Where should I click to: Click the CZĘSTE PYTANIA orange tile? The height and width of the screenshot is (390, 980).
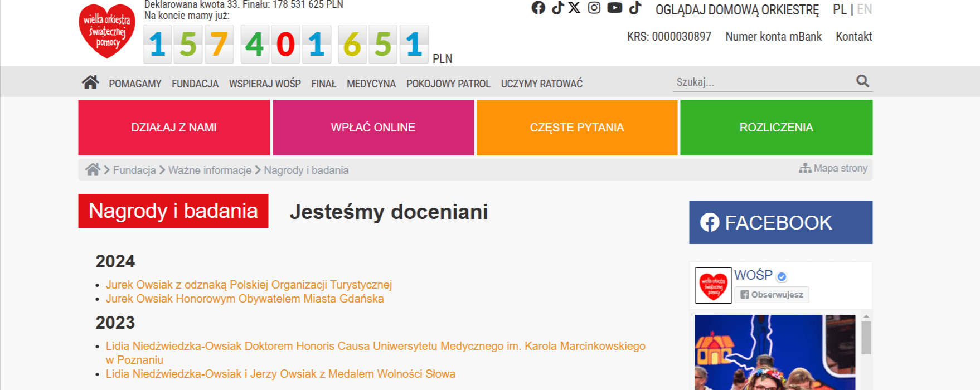pos(577,128)
